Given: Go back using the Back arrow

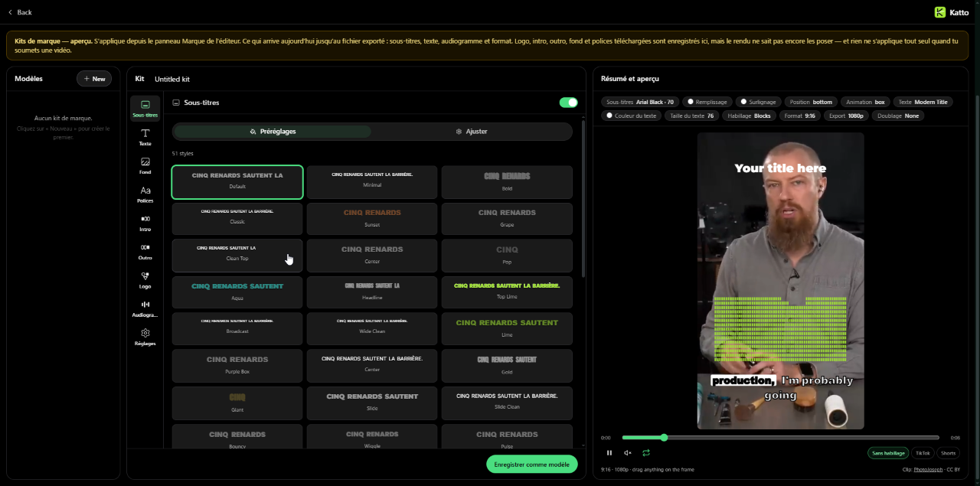Looking at the screenshot, I should pyautogui.click(x=20, y=12).
